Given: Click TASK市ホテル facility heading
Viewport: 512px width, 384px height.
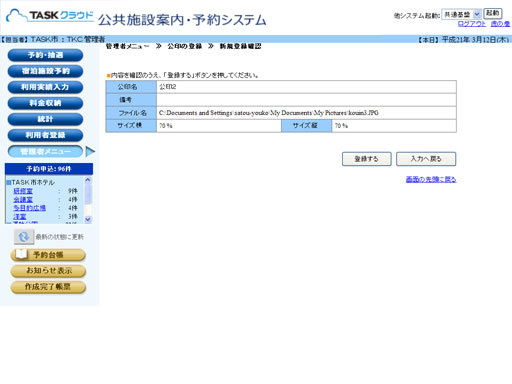Looking at the screenshot, I should pos(33,182).
